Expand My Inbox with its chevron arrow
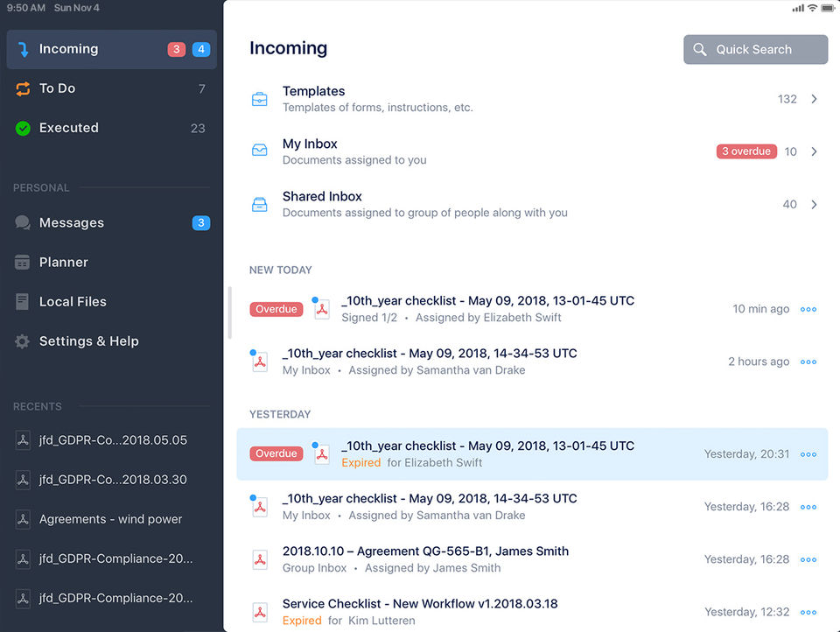This screenshot has height=632, width=840. tap(814, 151)
